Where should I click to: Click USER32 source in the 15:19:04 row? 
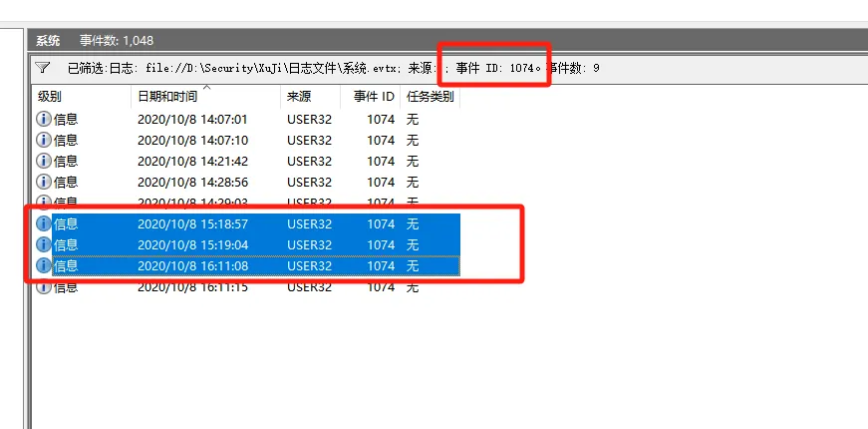pos(310,245)
